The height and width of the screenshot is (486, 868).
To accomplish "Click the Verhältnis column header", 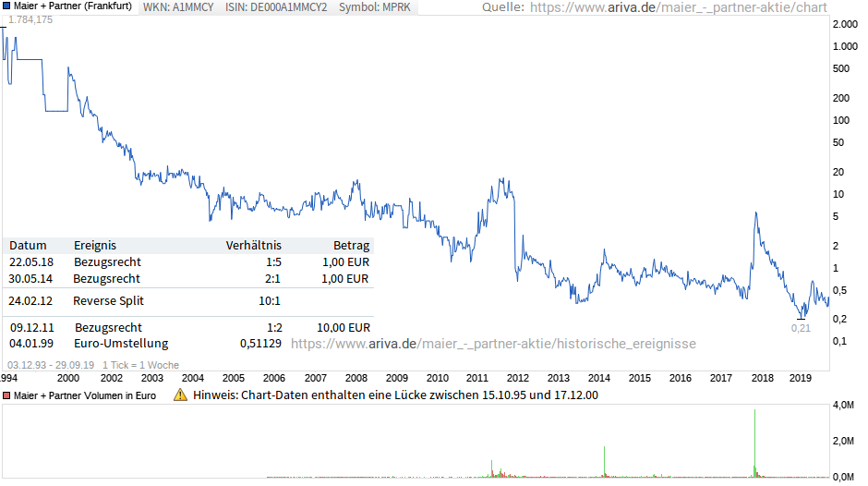I will click(x=253, y=245).
